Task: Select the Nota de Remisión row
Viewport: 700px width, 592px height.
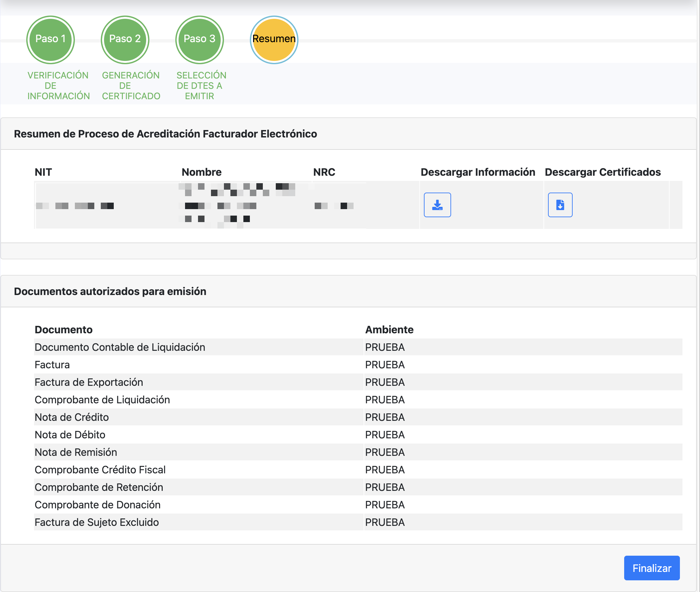Action: coord(76,452)
